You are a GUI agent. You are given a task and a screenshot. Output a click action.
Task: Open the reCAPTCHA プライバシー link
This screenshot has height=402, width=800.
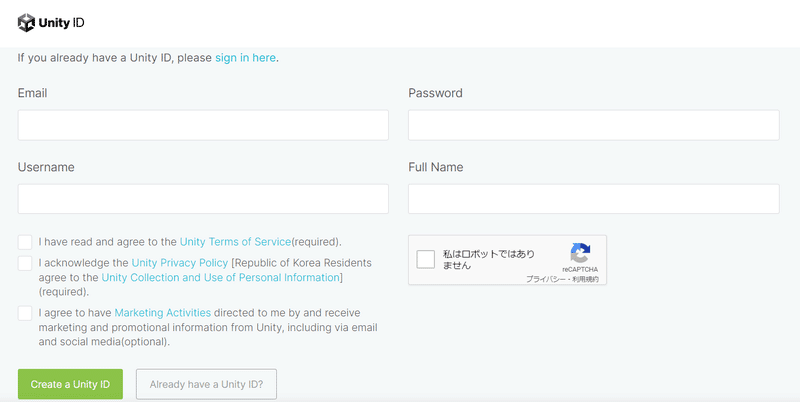(x=547, y=279)
